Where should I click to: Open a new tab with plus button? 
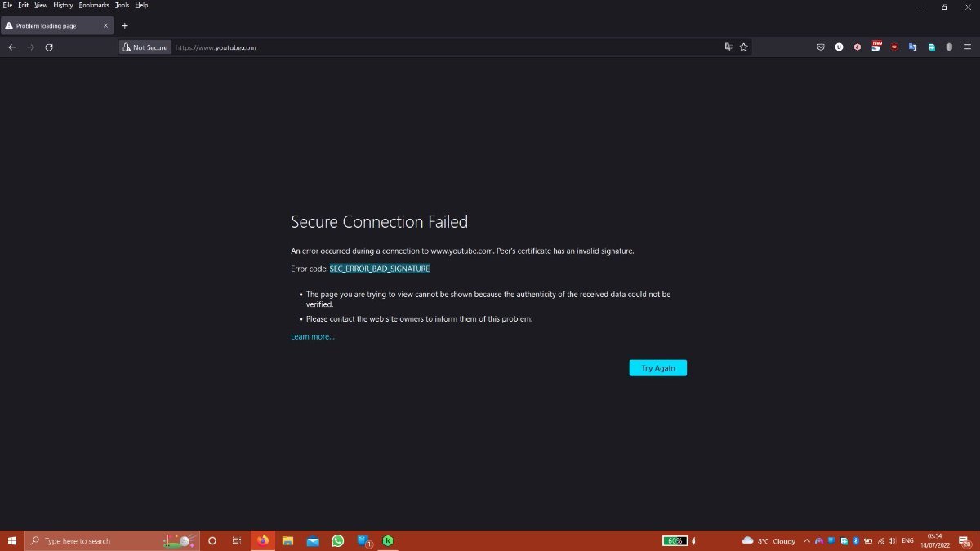[125, 25]
